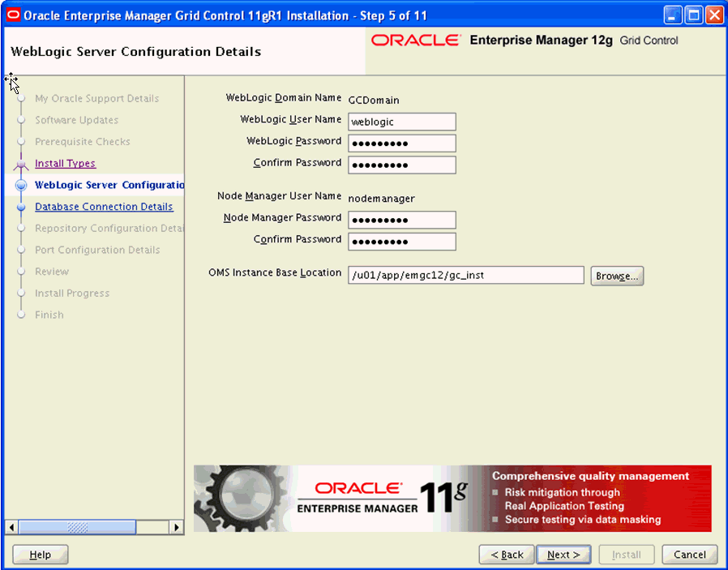Close the installer window

[x=714, y=15]
